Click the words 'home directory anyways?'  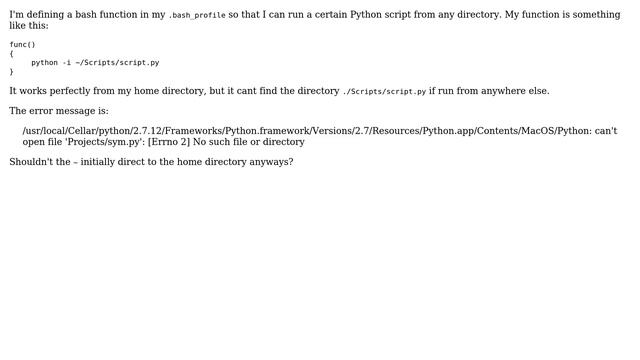(235, 162)
